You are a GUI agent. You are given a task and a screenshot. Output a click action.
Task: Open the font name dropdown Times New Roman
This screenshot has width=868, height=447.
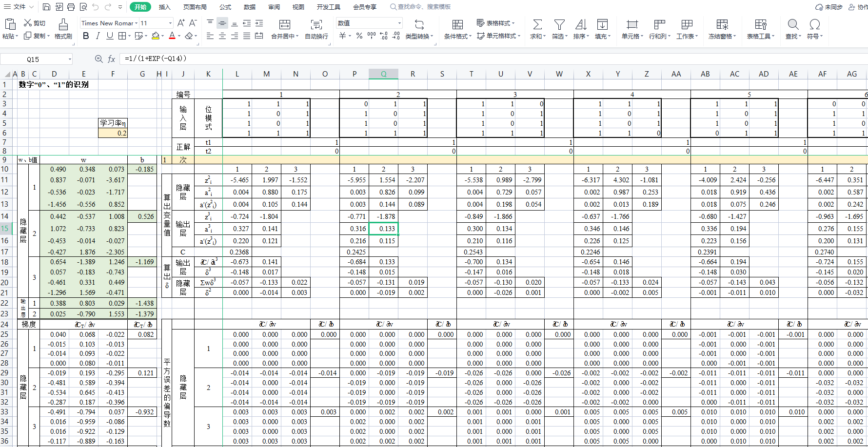click(x=137, y=23)
